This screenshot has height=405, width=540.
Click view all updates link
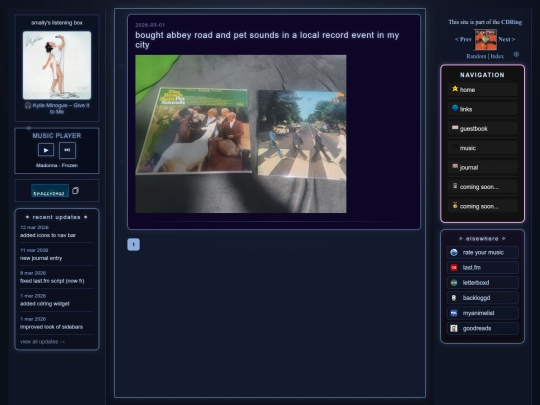click(x=42, y=342)
